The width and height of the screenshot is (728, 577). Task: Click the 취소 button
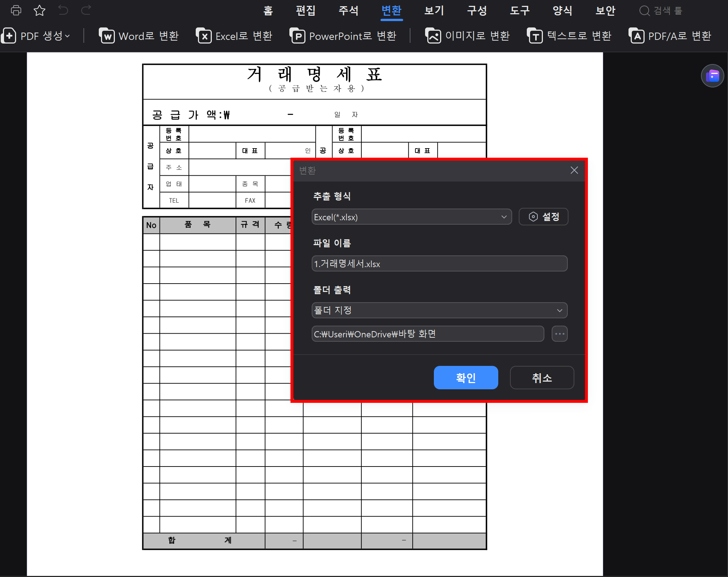pyautogui.click(x=542, y=378)
